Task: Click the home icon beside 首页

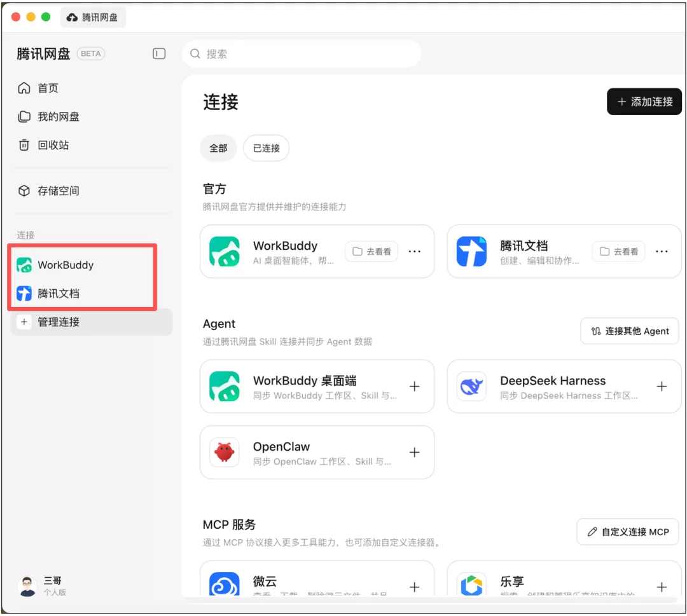Action: coord(24,88)
